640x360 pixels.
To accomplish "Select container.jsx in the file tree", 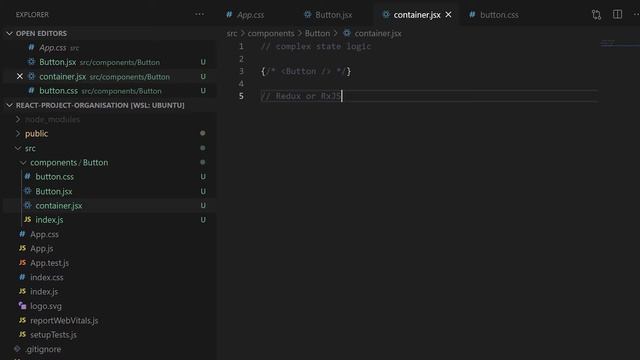I will click(x=110, y=206).
